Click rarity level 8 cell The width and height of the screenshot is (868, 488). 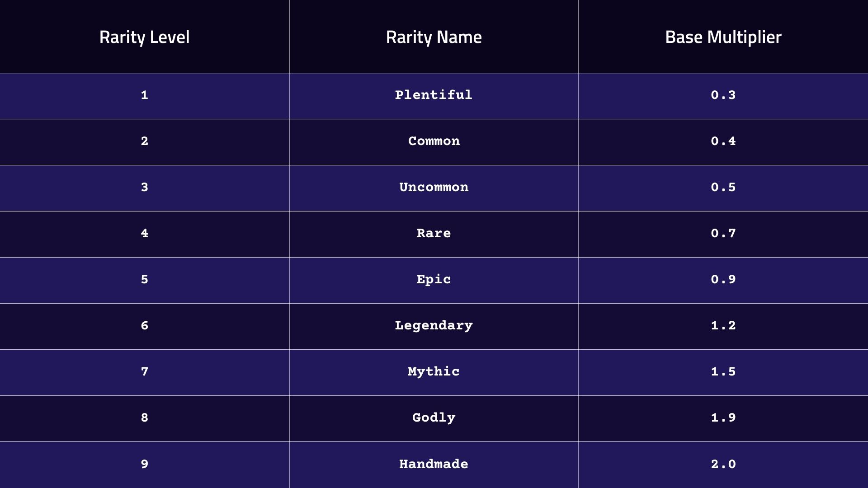[x=144, y=418]
